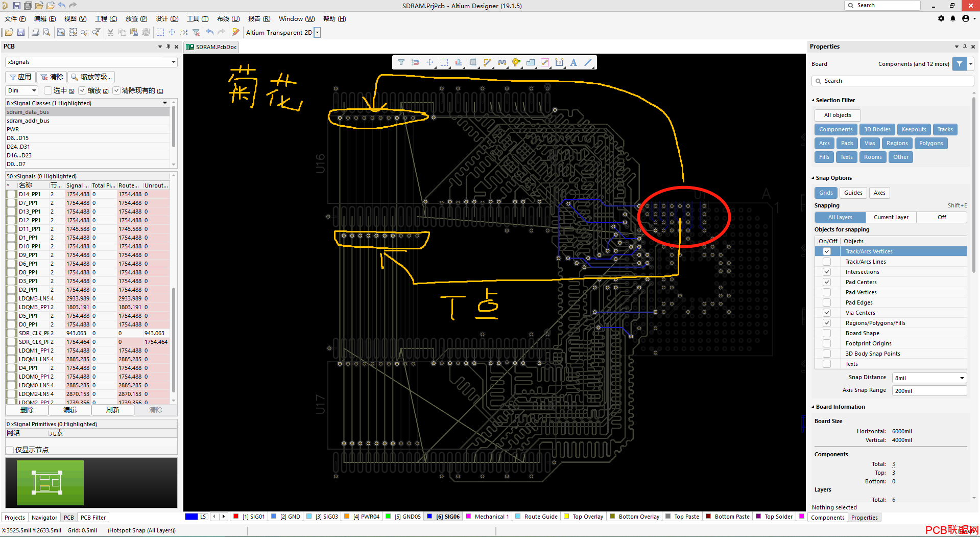Choose the rectangle selection tool in active bar
980x537 pixels.
[444, 62]
